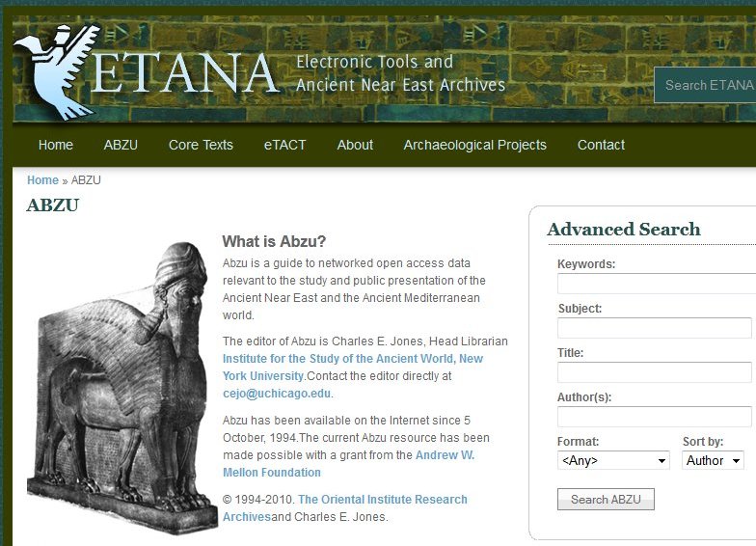
Task: Expand the Format dropdown
Action: pos(613,460)
